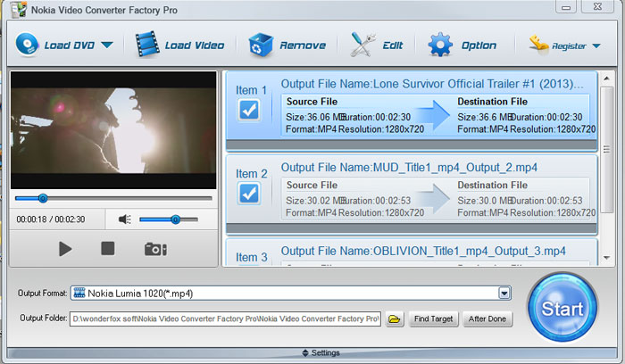Click the 00:00:18 / 00:02:30 time display
Screen dimensions: 625x364
point(51,219)
